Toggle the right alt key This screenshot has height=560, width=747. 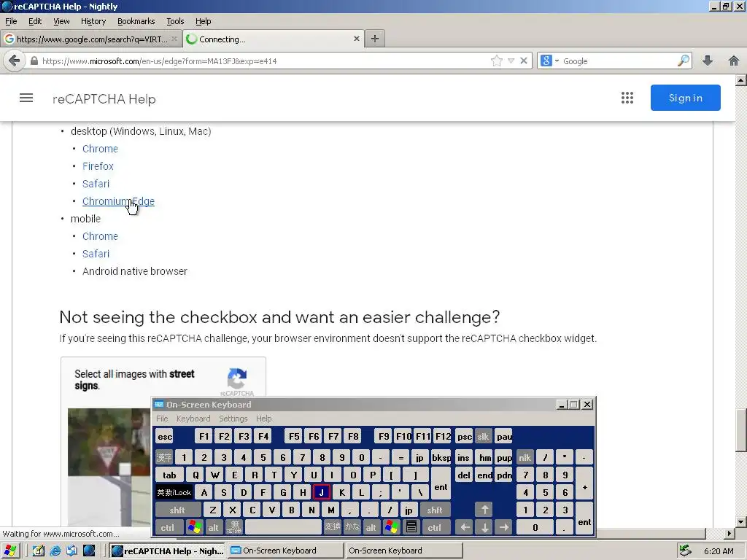point(371,528)
